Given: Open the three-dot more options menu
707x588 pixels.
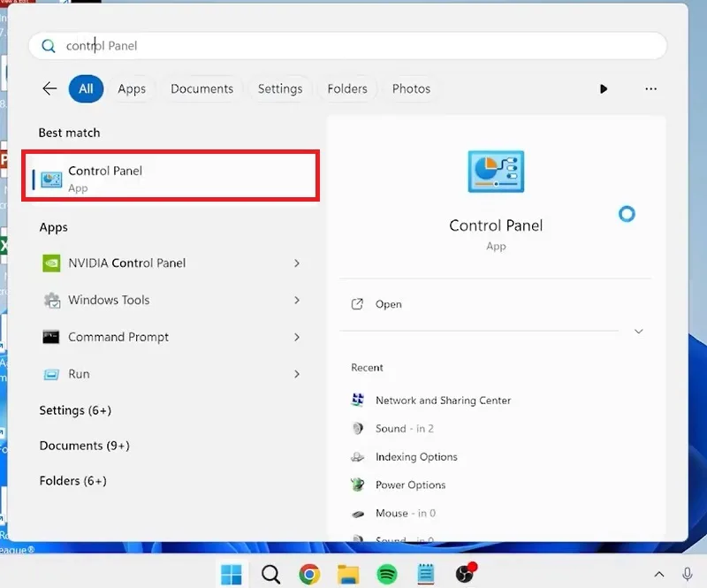Looking at the screenshot, I should pos(650,89).
